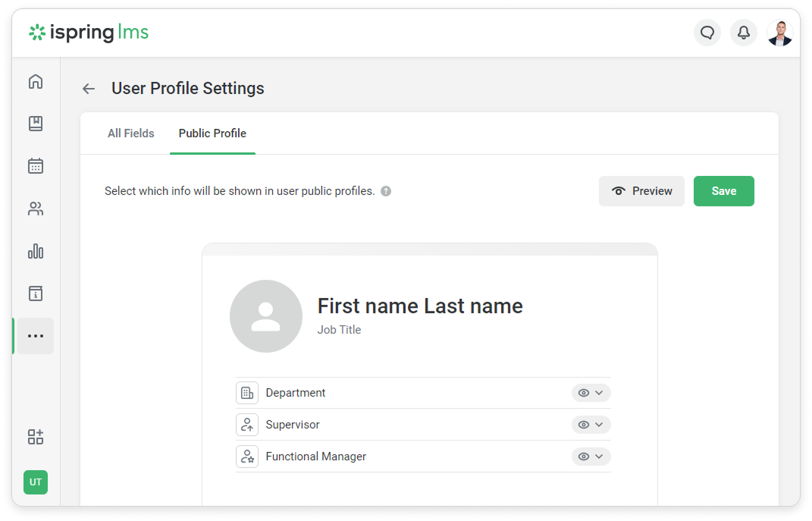The image size is (812, 521).
Task: Open the chat messages icon
Action: tap(707, 33)
